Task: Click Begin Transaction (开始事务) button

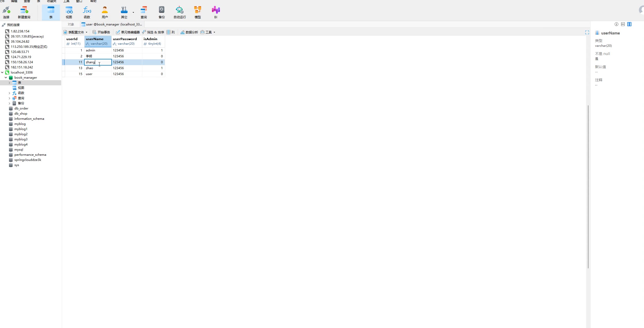Action: point(101,32)
